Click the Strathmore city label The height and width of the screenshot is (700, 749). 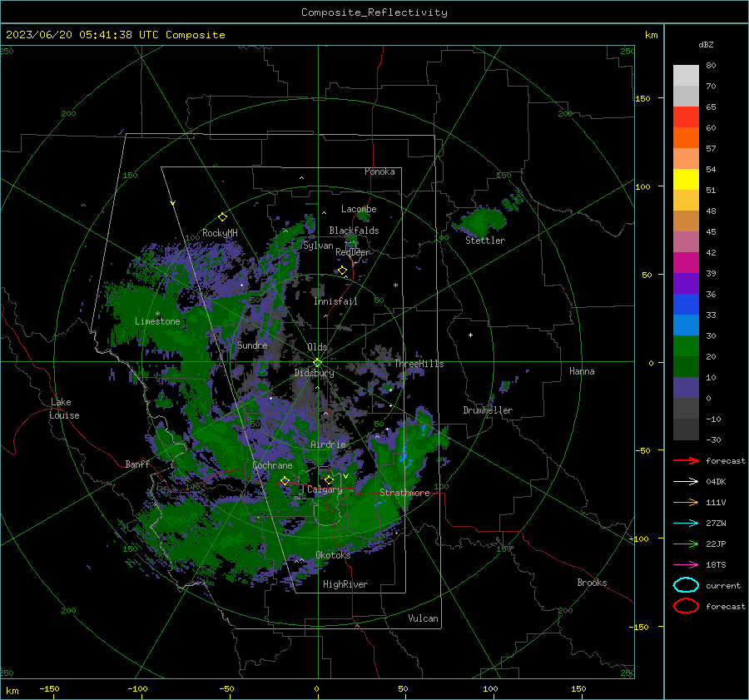point(404,493)
